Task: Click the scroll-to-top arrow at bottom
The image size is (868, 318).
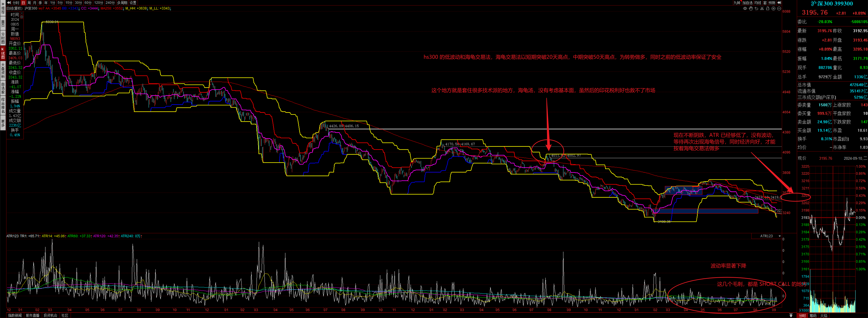Action: click(x=791, y=315)
